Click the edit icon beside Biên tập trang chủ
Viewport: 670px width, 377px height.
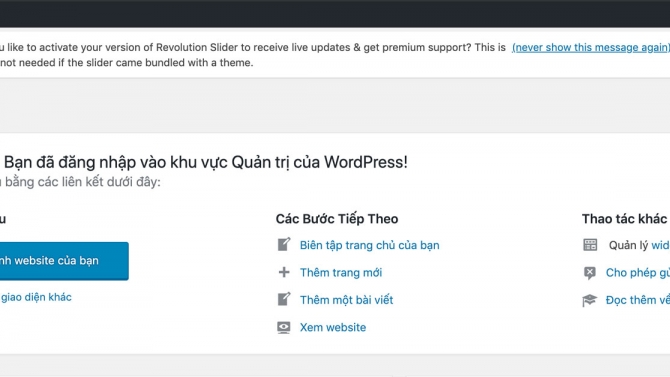(x=284, y=244)
